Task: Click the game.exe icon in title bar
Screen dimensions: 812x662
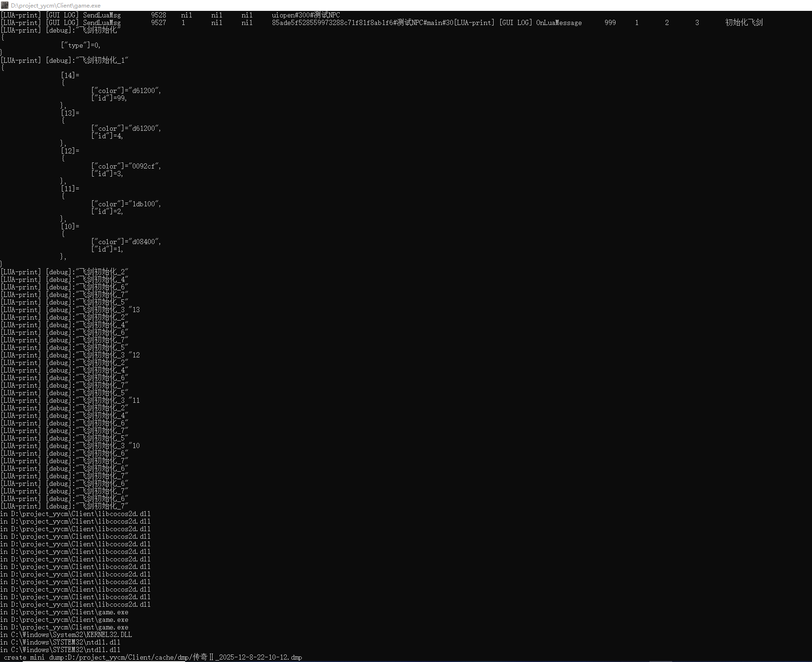Action: coord(5,5)
